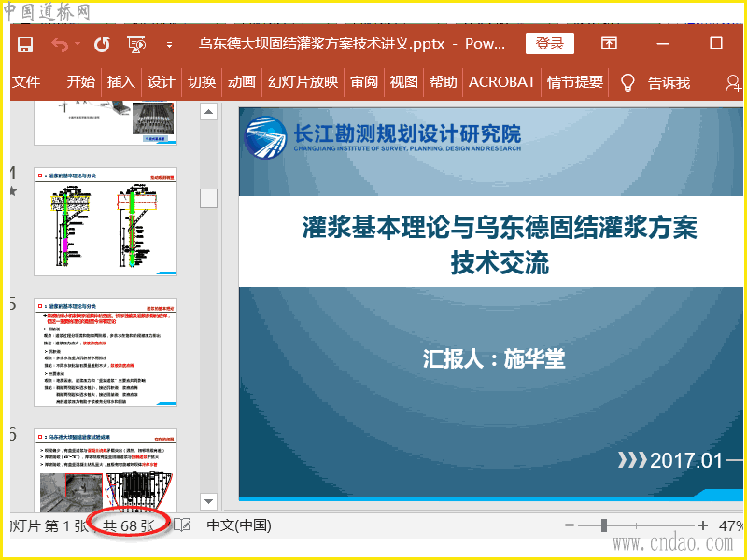Open the 动画 animations tab
Viewport: 747px width, 560px height.
tap(242, 82)
